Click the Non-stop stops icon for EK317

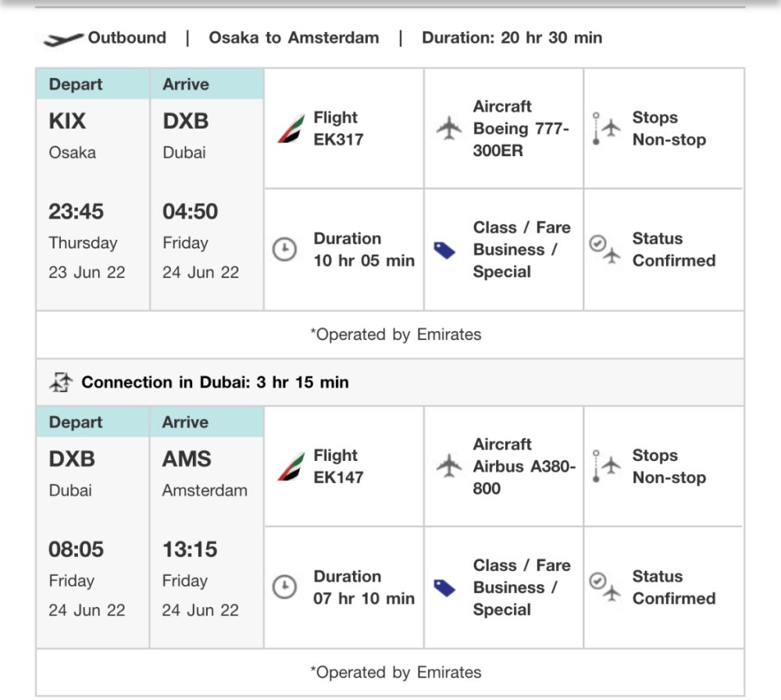click(x=606, y=129)
